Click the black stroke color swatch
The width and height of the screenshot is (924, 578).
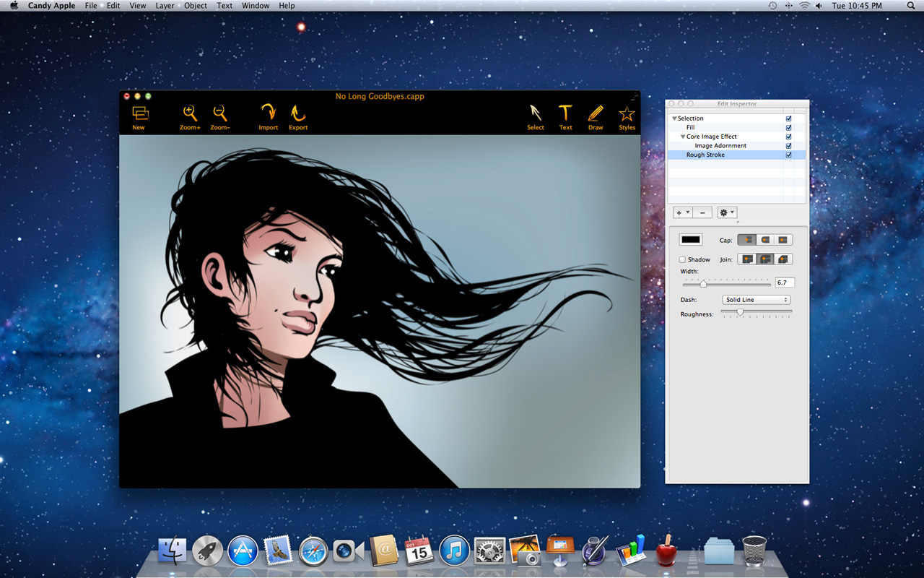(x=690, y=239)
